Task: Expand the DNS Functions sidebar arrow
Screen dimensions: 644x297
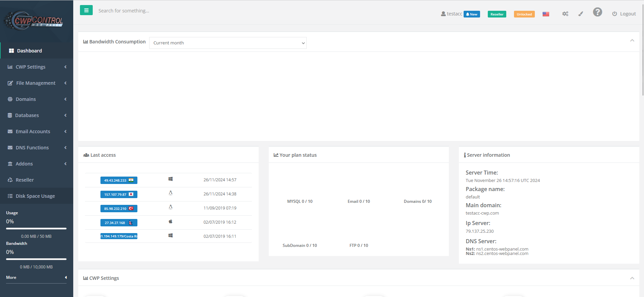Action: (66, 148)
